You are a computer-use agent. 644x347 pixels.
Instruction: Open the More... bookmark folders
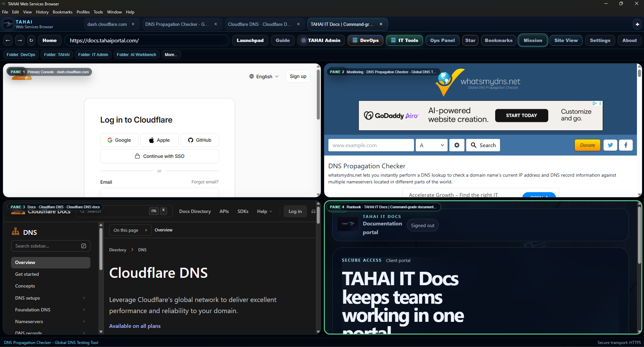click(171, 55)
